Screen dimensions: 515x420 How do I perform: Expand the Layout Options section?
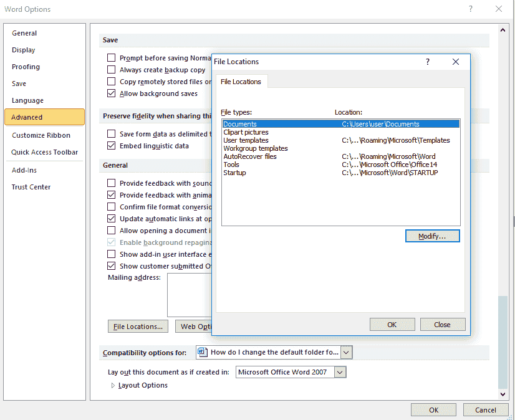tap(113, 385)
